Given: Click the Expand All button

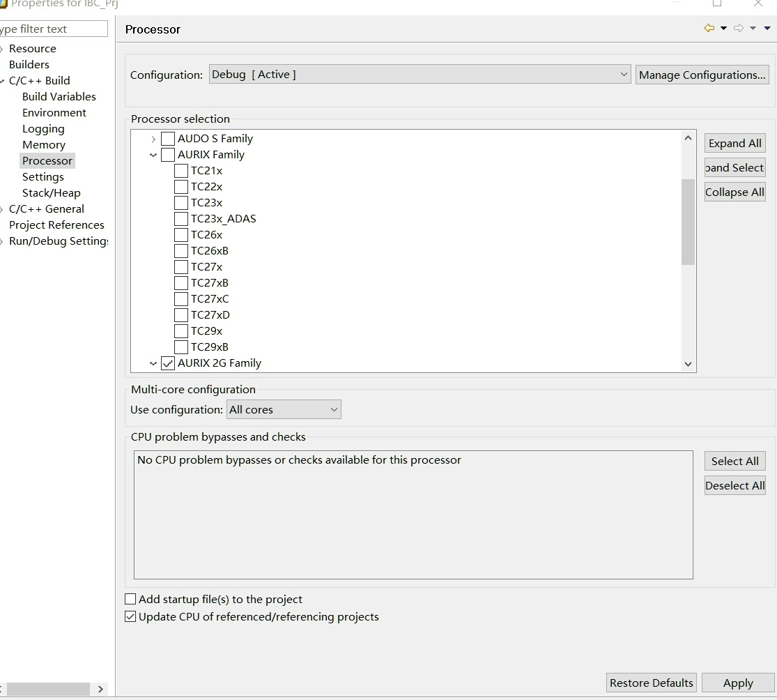Looking at the screenshot, I should click(x=735, y=143).
